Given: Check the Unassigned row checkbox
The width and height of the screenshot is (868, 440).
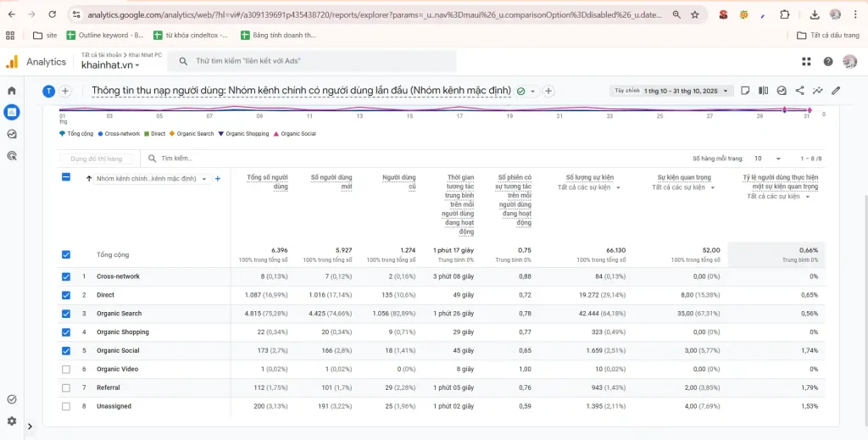Looking at the screenshot, I should [x=66, y=406].
